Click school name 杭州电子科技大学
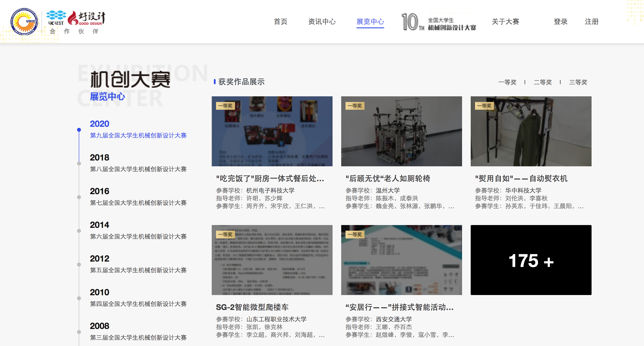This screenshot has width=644, height=346. tap(270, 191)
